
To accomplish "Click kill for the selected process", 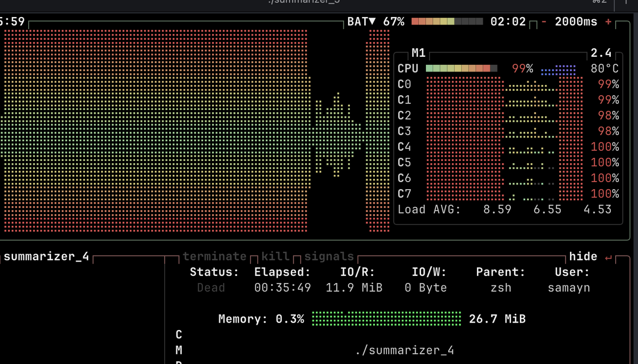I will [275, 256].
